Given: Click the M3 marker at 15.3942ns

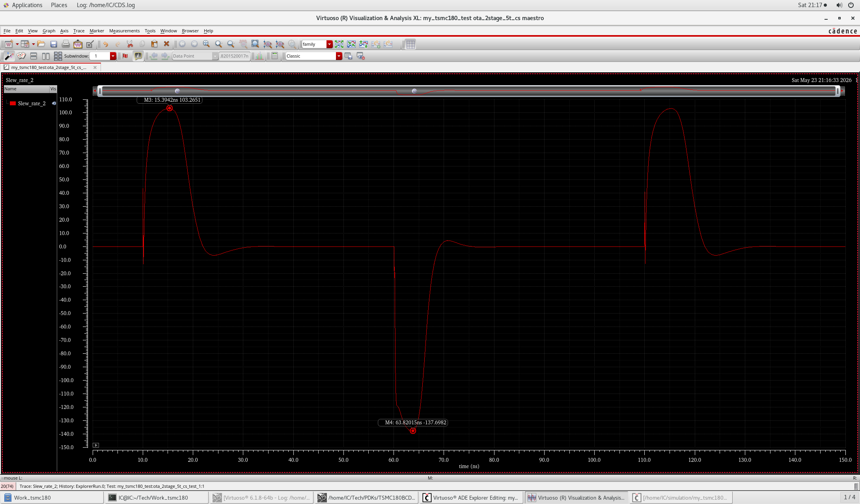Looking at the screenshot, I should coord(170,108).
